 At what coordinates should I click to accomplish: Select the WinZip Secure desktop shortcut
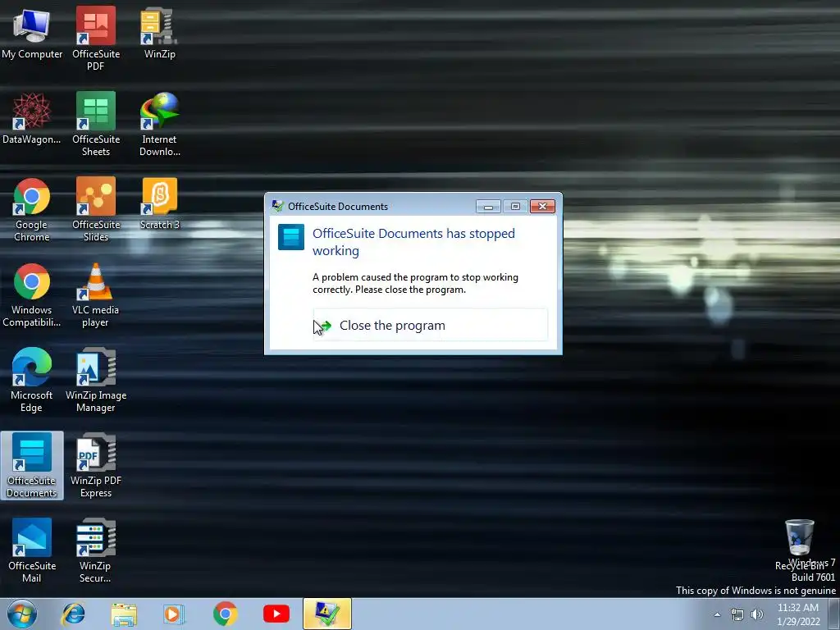[96, 550]
